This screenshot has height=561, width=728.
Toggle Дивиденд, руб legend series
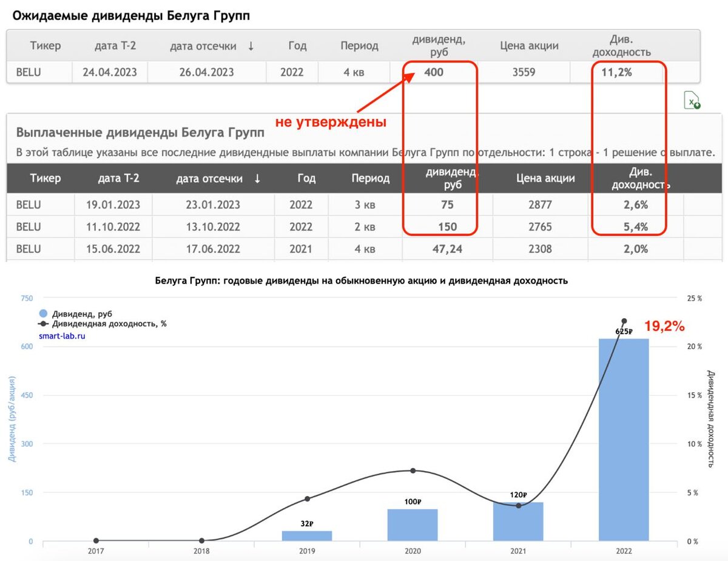click(x=76, y=314)
